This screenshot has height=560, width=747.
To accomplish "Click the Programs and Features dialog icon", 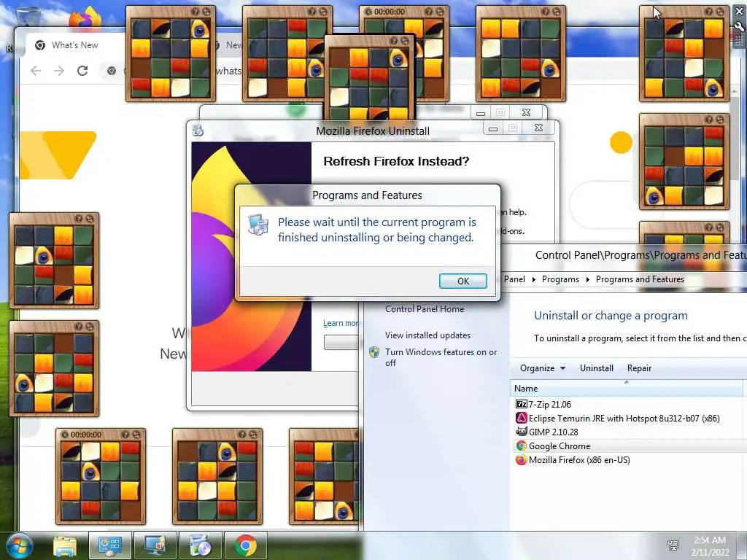I will point(258,225).
